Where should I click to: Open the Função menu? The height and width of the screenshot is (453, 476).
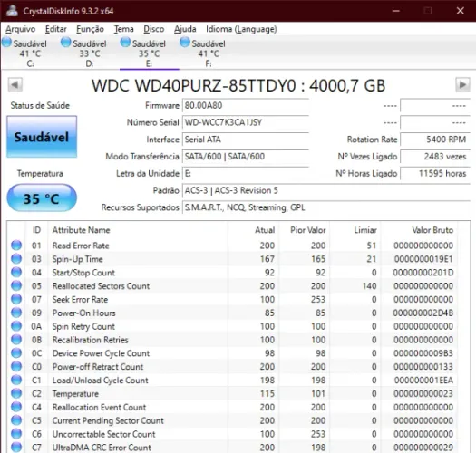(90, 29)
